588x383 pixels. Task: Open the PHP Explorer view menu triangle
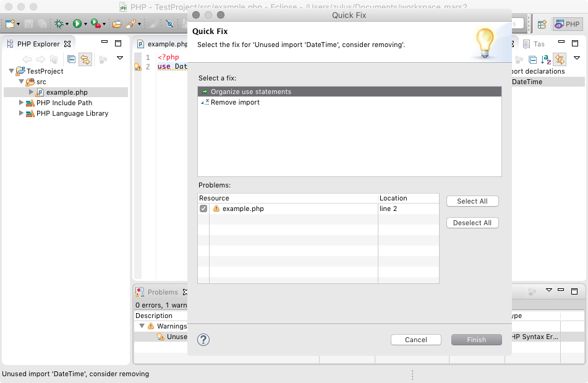click(120, 58)
